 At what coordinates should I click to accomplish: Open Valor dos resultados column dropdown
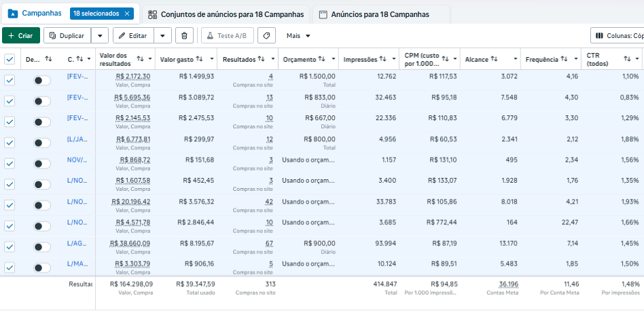[150, 59]
